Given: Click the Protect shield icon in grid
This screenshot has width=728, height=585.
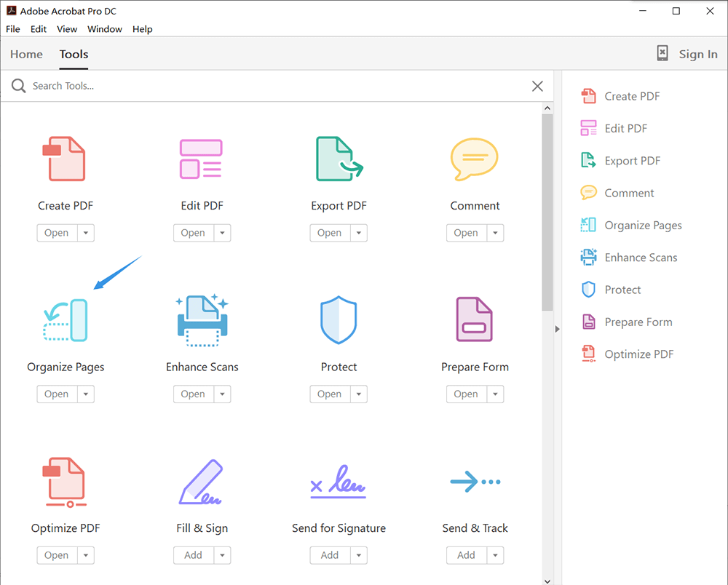Looking at the screenshot, I should pyautogui.click(x=339, y=319).
